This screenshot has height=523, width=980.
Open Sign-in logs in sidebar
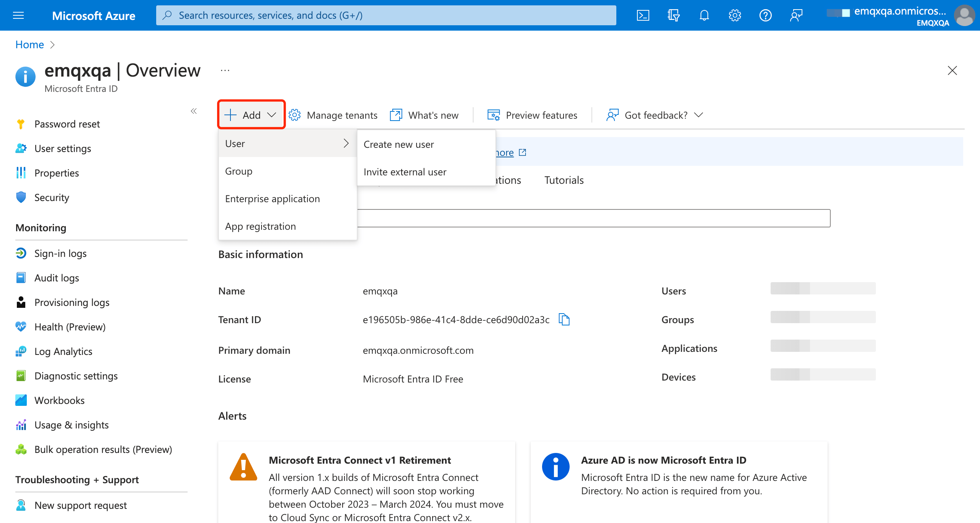coord(60,253)
